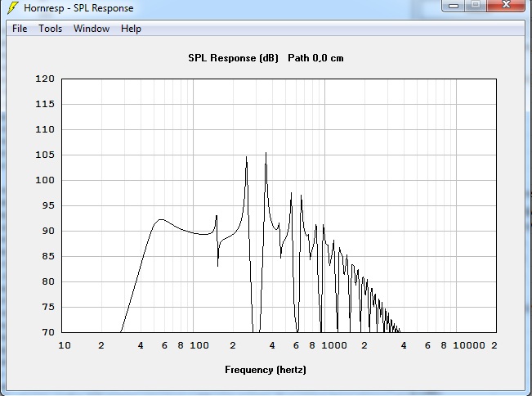This screenshot has height=396, width=532.
Task: Click the Hornresp lightning bolt title icon
Action: 12,8
